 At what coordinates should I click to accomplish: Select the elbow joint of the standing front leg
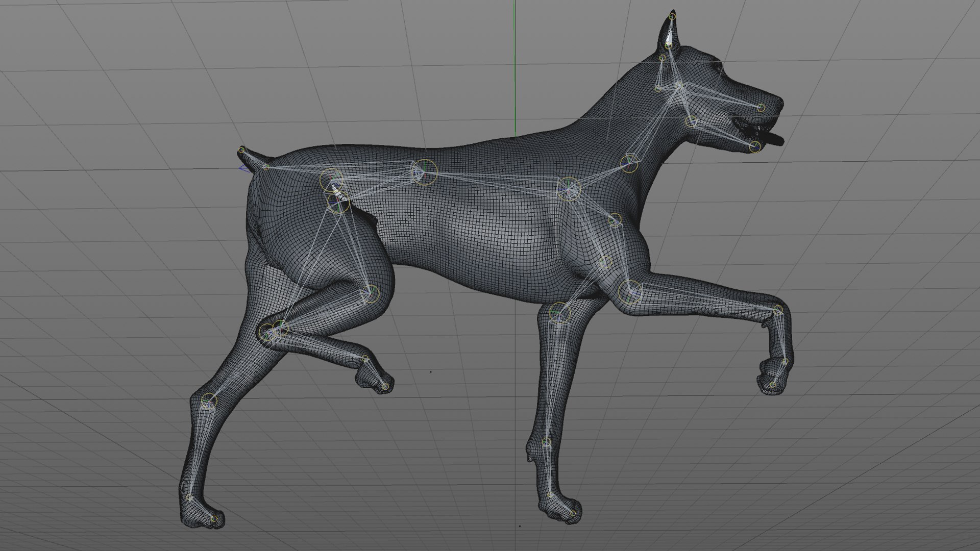(559, 313)
